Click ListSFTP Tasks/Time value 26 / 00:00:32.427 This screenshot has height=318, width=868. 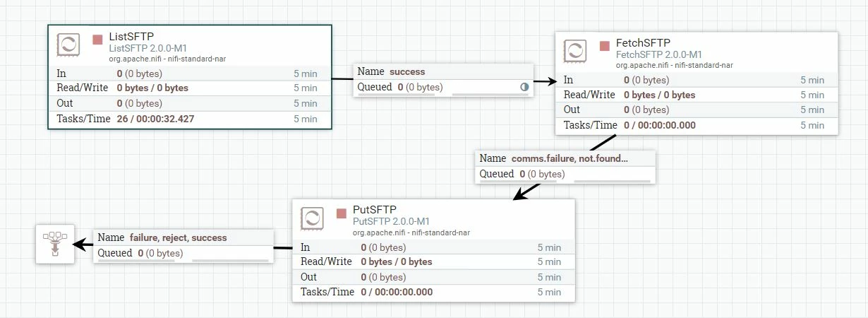click(155, 119)
